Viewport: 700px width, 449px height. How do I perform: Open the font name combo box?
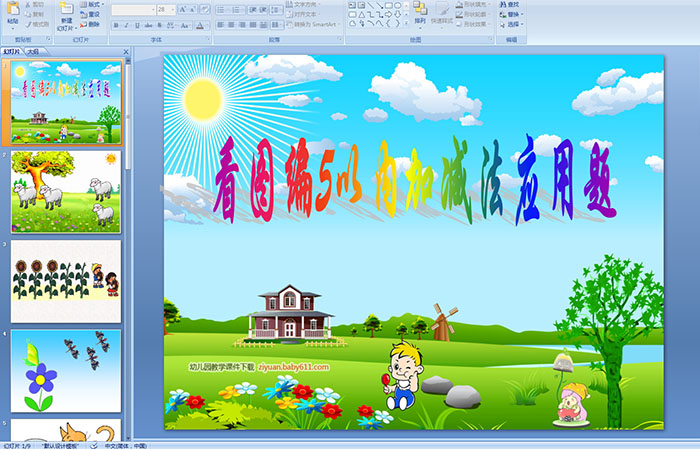[x=133, y=10]
